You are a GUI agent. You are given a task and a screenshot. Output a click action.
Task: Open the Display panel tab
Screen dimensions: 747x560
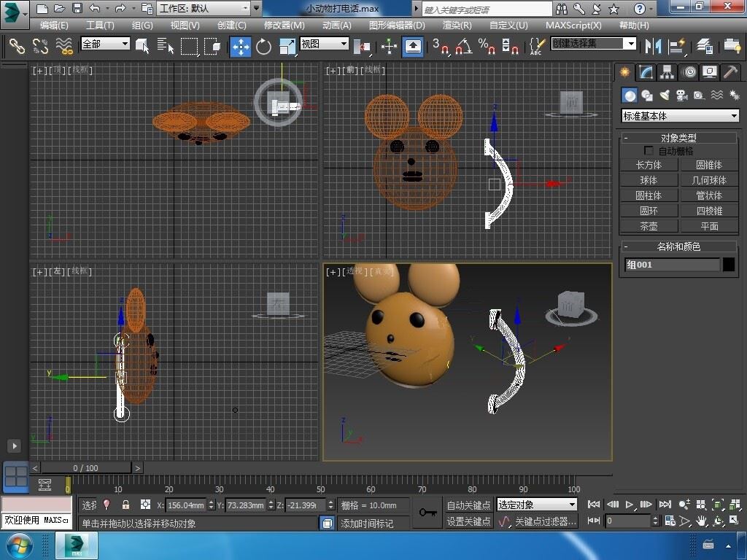[709, 72]
